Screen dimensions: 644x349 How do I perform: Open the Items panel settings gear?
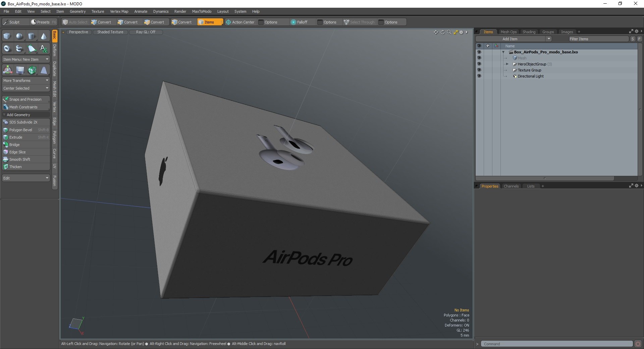[x=637, y=32]
